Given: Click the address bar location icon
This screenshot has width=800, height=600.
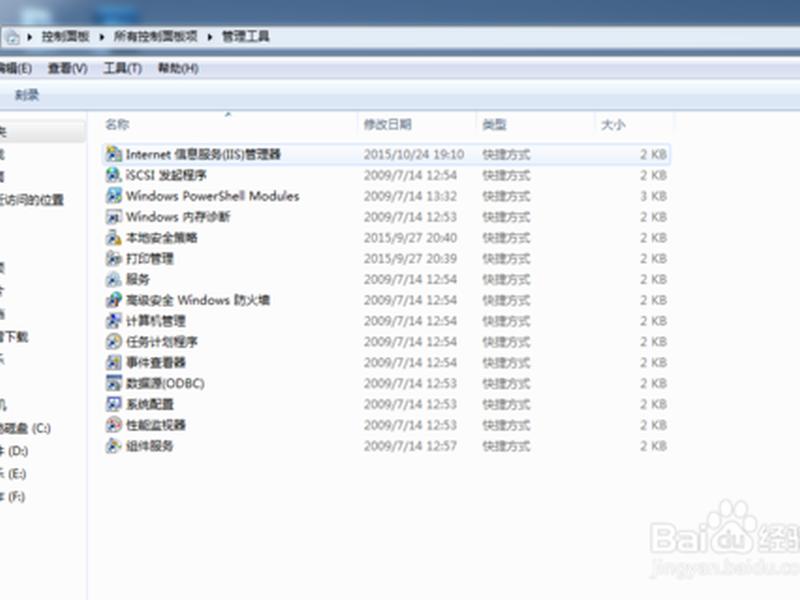Looking at the screenshot, I should tap(12, 37).
